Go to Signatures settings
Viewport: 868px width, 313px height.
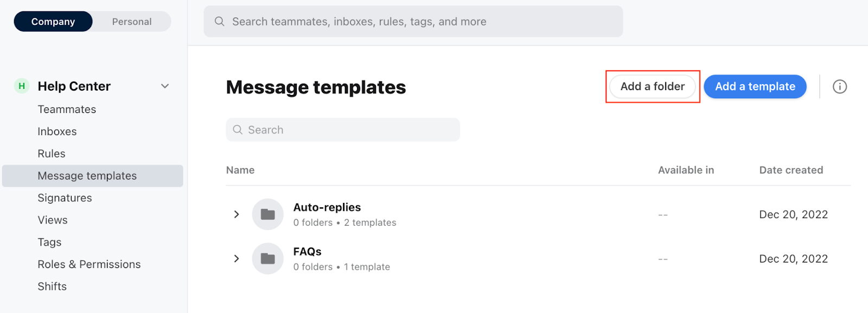(65, 198)
